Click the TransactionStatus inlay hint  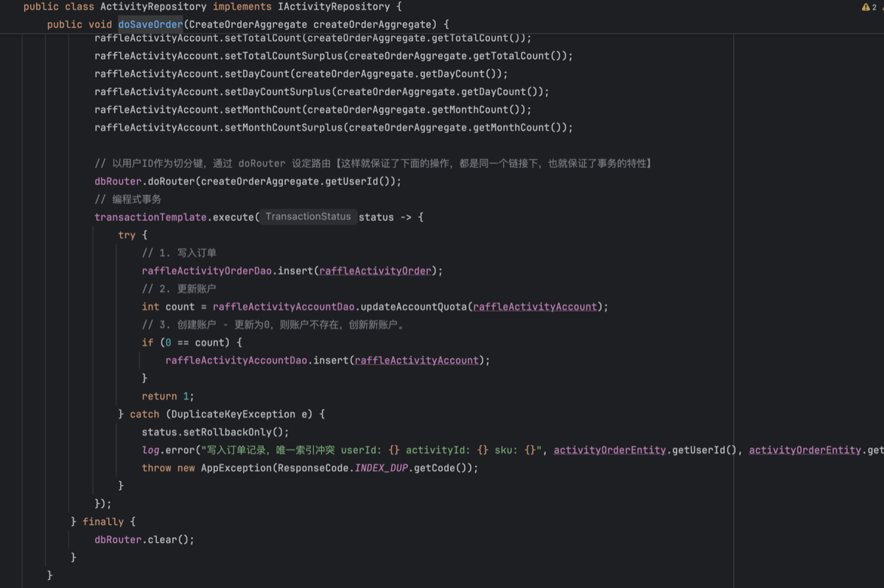click(x=308, y=217)
